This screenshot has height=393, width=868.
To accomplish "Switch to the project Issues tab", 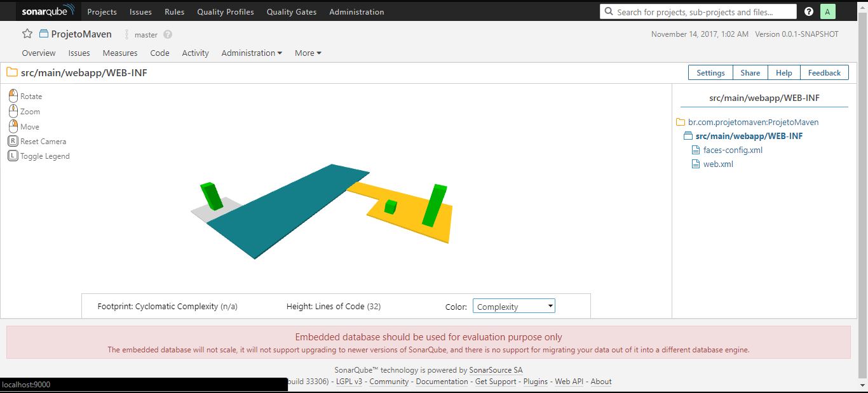I will point(79,53).
